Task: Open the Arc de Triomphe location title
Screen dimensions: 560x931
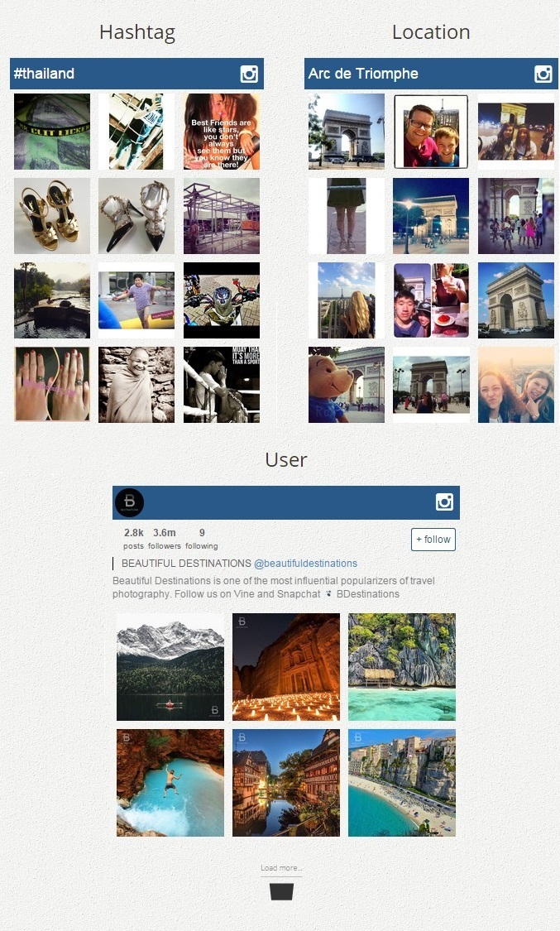Action: pyautogui.click(x=363, y=74)
